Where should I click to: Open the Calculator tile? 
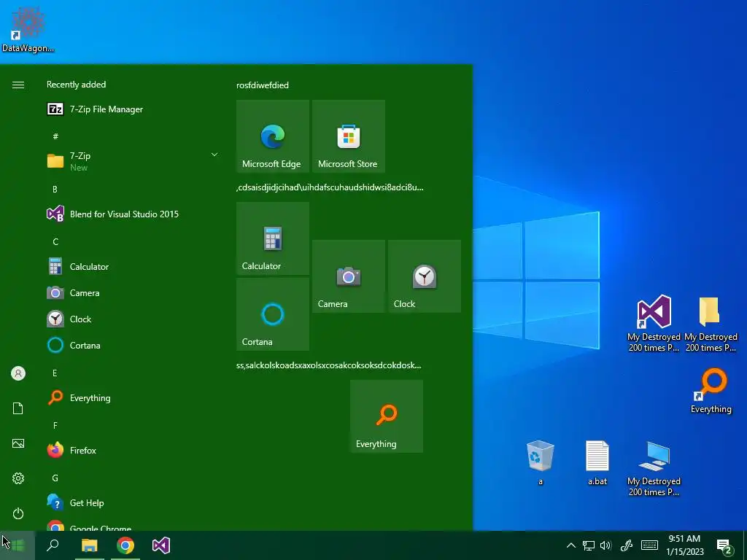tap(273, 238)
